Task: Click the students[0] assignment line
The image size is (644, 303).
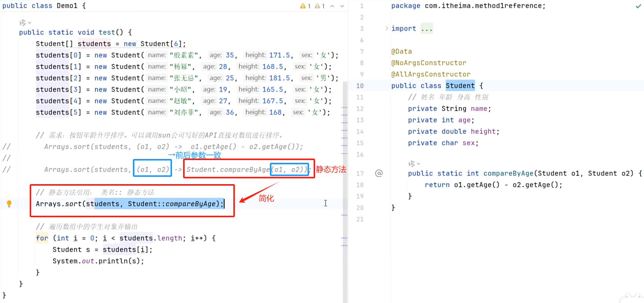Action: click(187, 55)
